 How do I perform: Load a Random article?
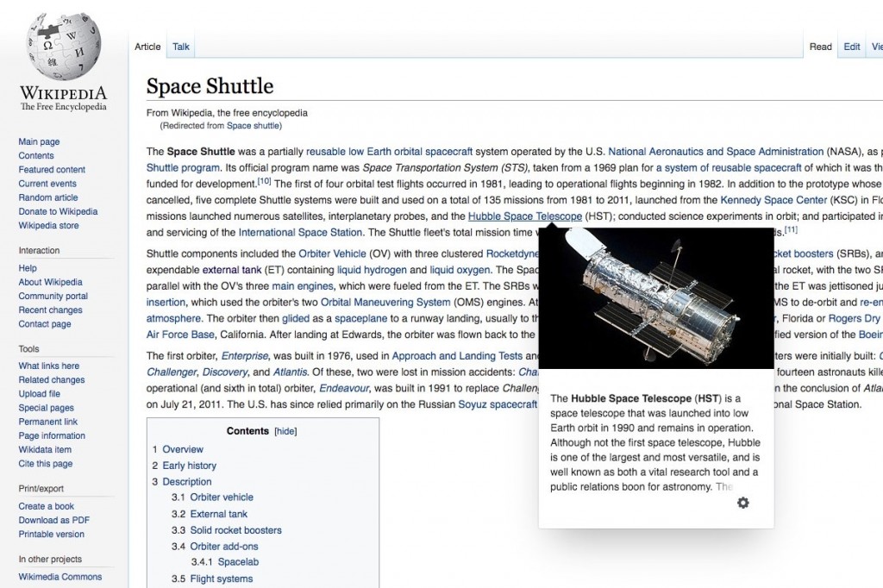[x=48, y=197]
